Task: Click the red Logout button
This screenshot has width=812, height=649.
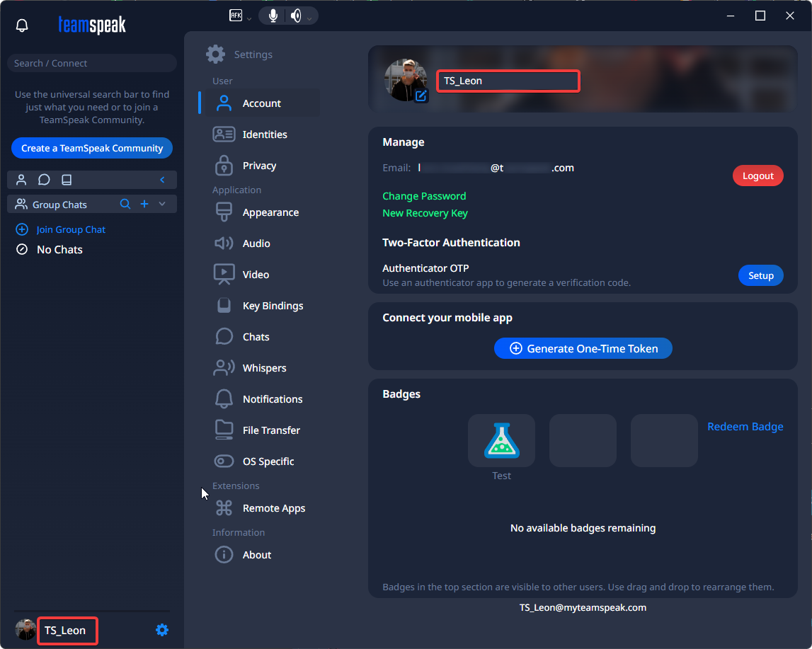Action: (x=757, y=176)
